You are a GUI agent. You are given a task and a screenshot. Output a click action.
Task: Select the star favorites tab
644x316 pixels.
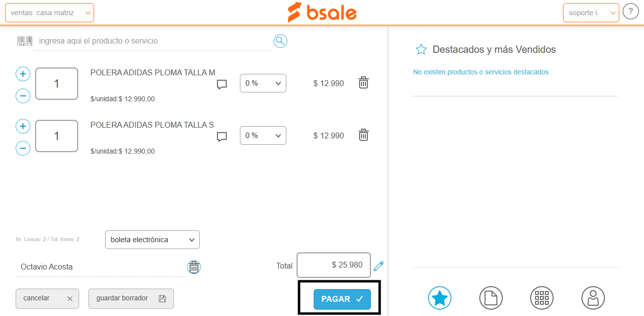(x=440, y=297)
